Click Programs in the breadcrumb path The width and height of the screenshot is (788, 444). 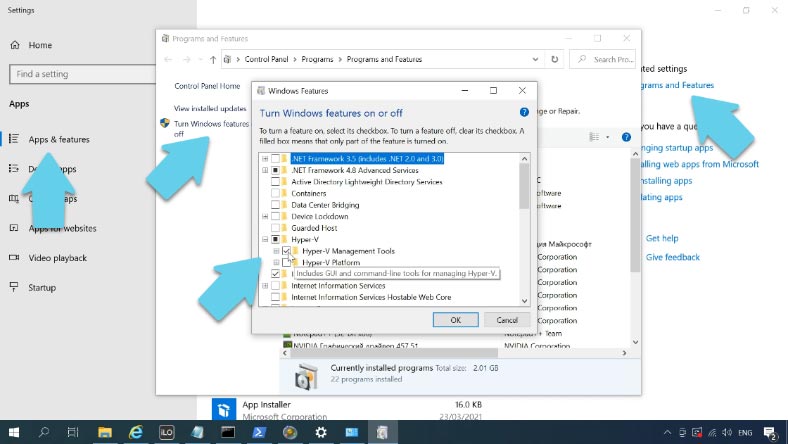point(317,59)
